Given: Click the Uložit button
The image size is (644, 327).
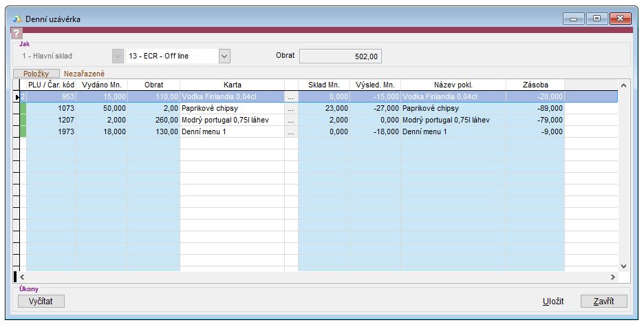Looking at the screenshot, I should (x=552, y=302).
